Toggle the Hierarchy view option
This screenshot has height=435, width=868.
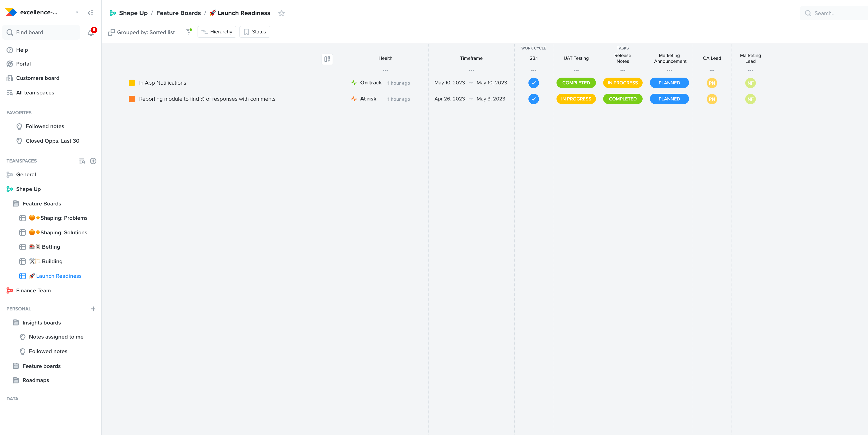coord(217,31)
